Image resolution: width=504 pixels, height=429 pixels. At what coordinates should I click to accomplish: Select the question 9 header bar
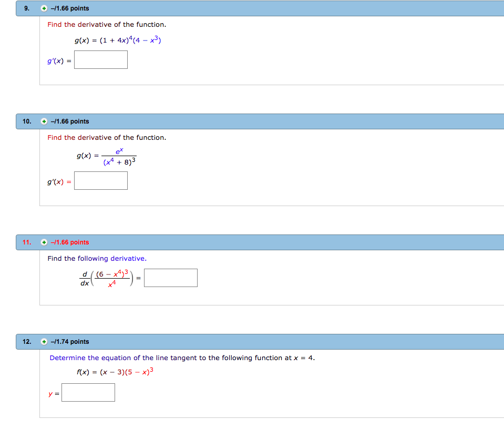263,8
